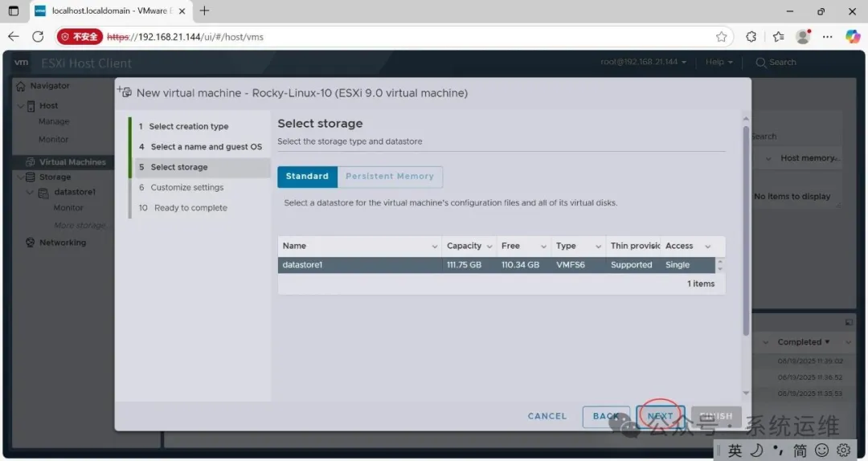Open the Help dropdown menu

coord(719,62)
